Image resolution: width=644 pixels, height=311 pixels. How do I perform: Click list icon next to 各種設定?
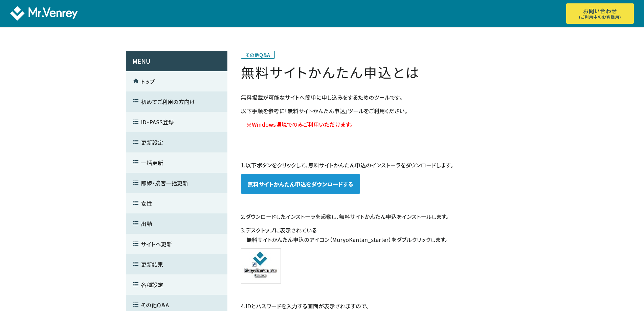pos(136,284)
